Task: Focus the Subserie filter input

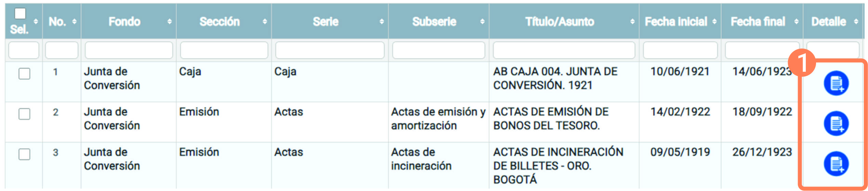Action: pos(438,50)
